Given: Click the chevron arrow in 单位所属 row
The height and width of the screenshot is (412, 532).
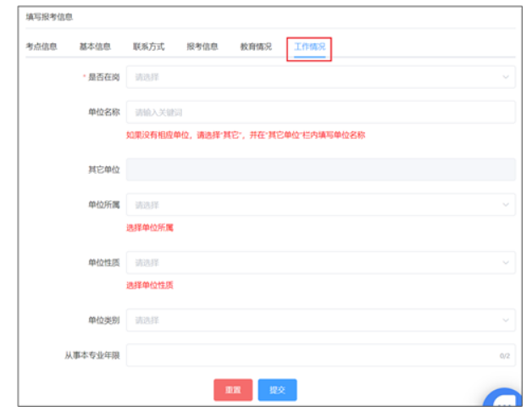Looking at the screenshot, I should click(506, 204).
